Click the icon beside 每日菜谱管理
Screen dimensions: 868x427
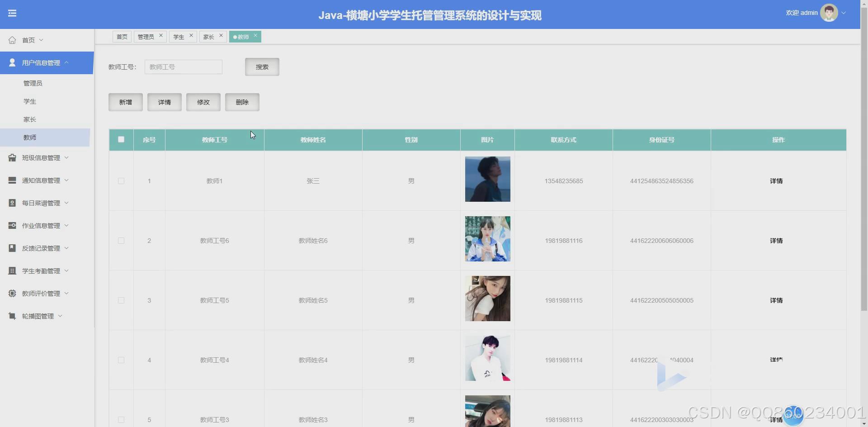12,203
